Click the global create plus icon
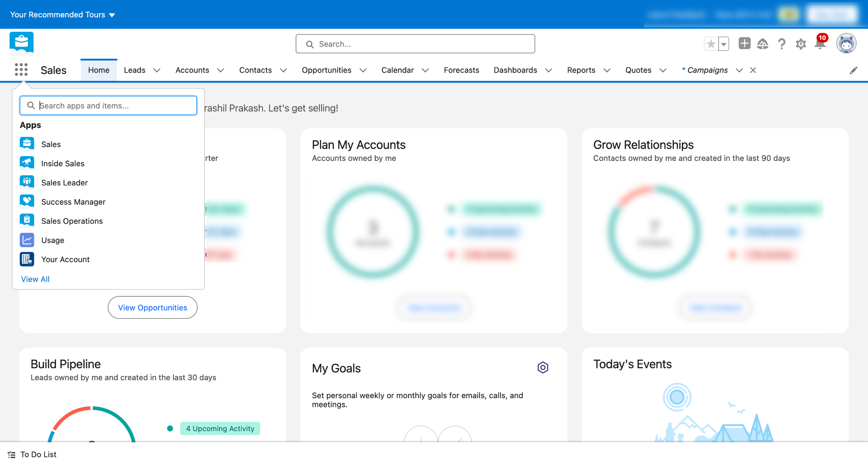Viewport: 868px width, 466px height. [744, 44]
